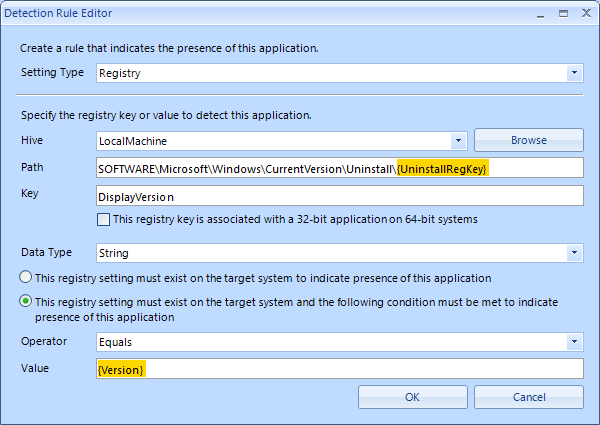Expand the Operator dropdown arrow
Image resolution: width=600 pixels, height=425 pixels.
coord(574,342)
